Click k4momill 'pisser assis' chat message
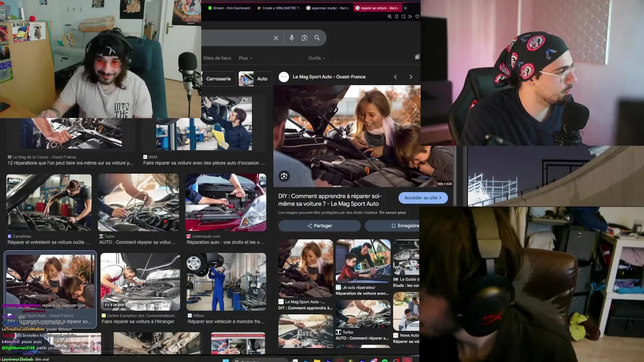 [22, 342]
